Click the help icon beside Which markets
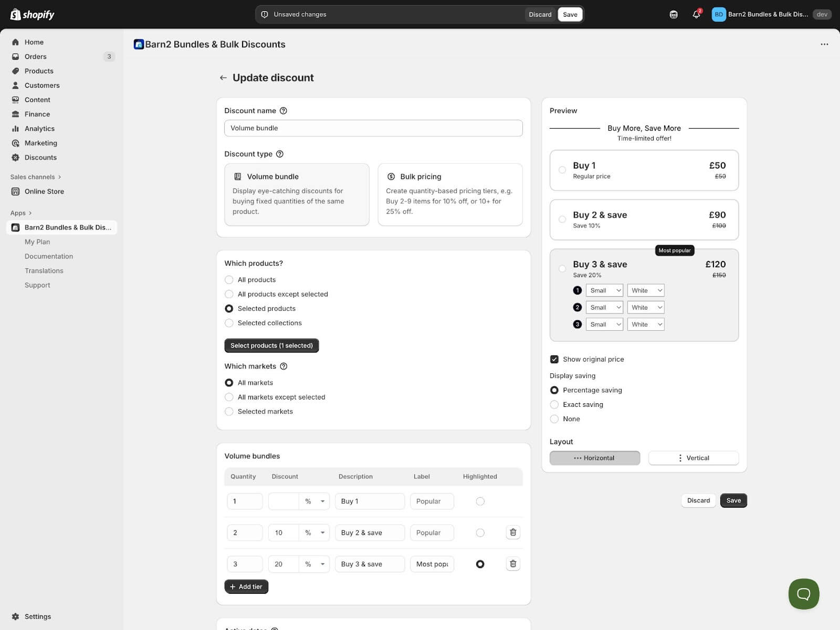Image resolution: width=840 pixels, height=630 pixels. pyautogui.click(x=283, y=366)
